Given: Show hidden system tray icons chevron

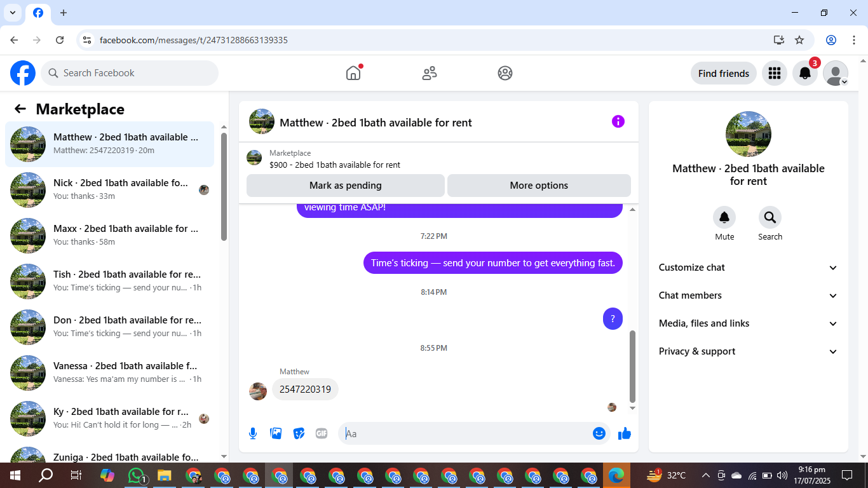Looking at the screenshot, I should 705,475.
